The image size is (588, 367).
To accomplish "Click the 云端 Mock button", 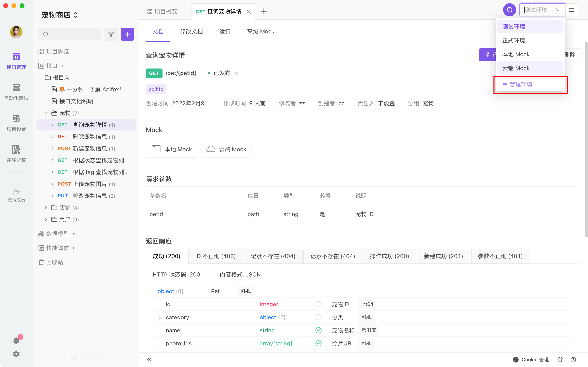I will pos(226,149).
